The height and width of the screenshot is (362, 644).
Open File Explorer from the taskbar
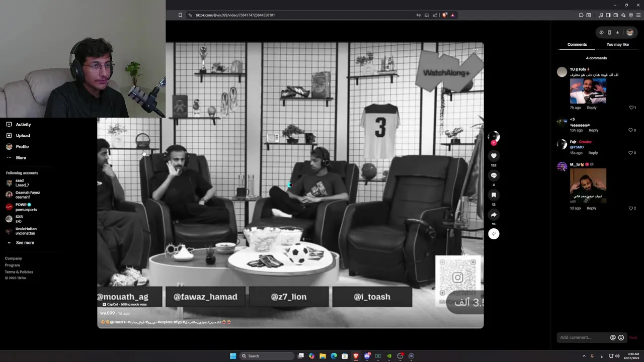323,356
